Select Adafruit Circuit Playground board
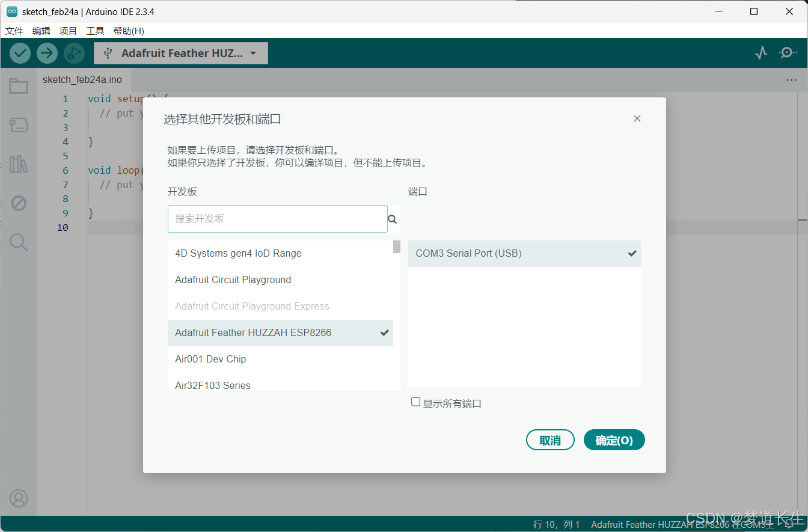This screenshot has width=808, height=532. click(x=280, y=280)
